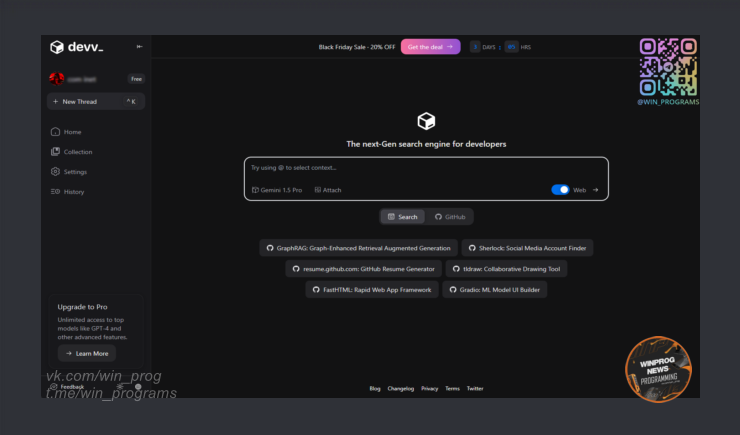
Task: Open History list icon in sidebar
Action: coord(55,192)
